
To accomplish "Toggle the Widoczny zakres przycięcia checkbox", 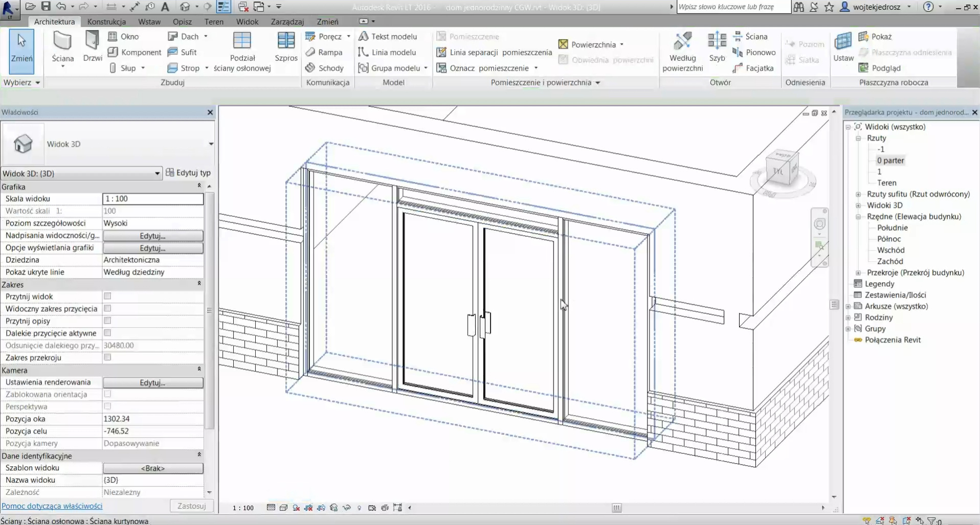I will (x=107, y=309).
